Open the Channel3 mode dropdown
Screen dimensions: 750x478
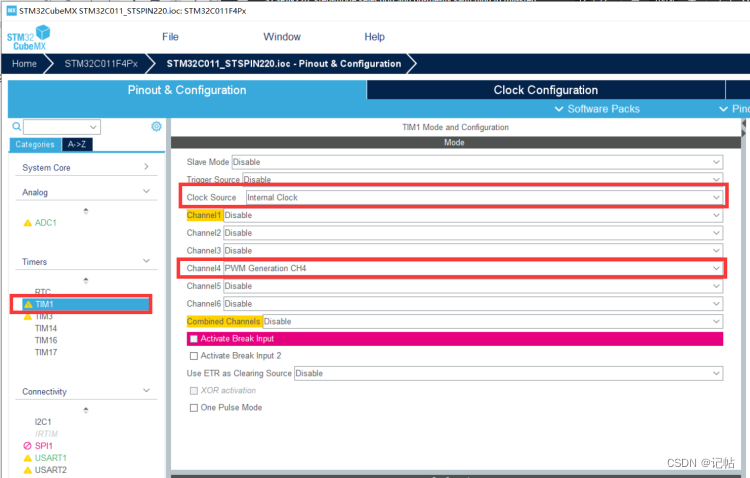[473, 250]
